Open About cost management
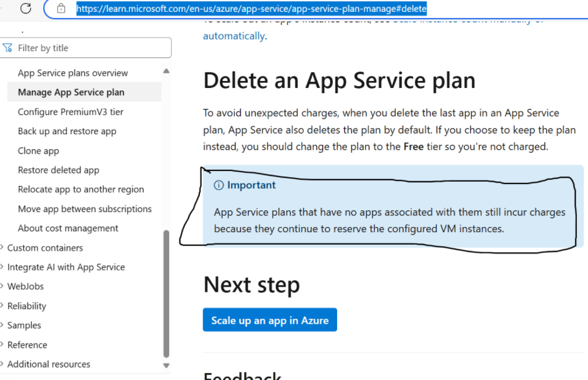This screenshot has height=380, width=588. 68,228
